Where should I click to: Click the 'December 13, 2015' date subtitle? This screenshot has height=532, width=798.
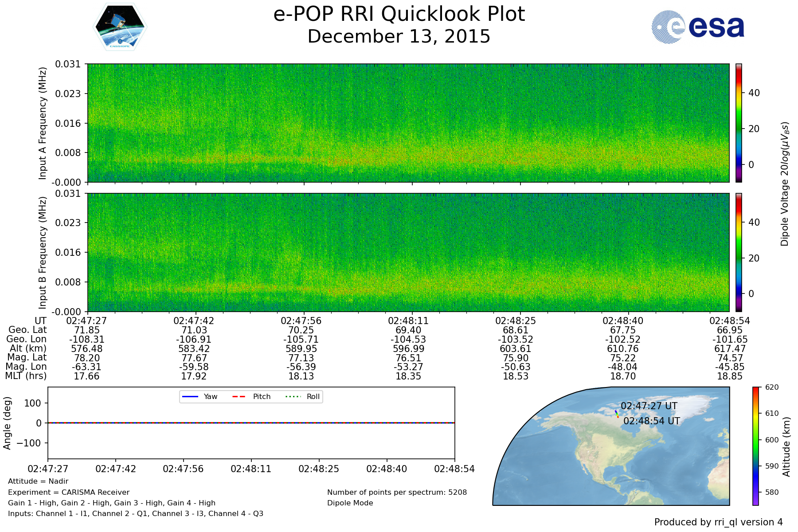399,36
